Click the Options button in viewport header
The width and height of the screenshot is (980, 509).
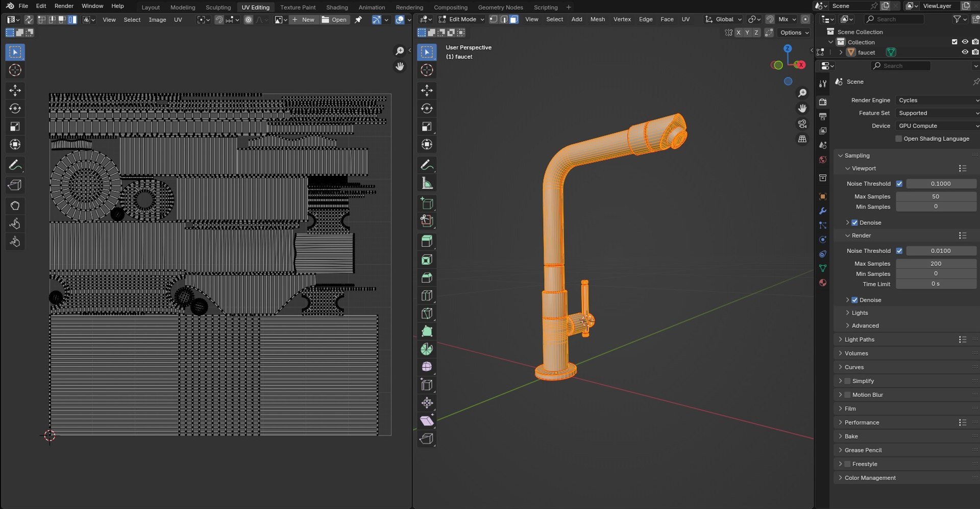[x=794, y=33]
